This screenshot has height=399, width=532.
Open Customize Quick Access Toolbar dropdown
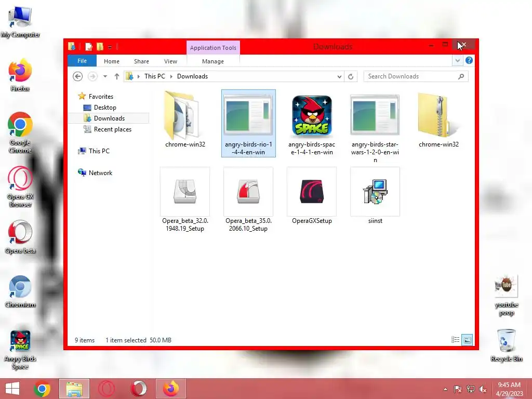[x=110, y=47]
